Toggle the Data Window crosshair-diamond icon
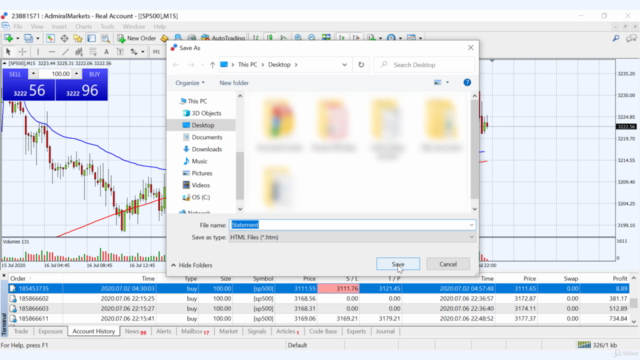Viewport: 640px width, 360px height. (x=64, y=38)
